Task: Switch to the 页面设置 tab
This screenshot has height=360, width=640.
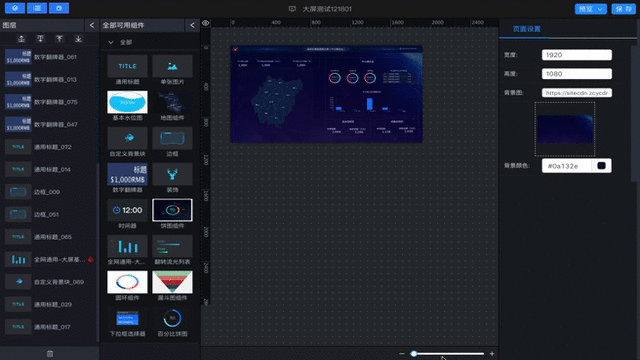Action: click(527, 29)
